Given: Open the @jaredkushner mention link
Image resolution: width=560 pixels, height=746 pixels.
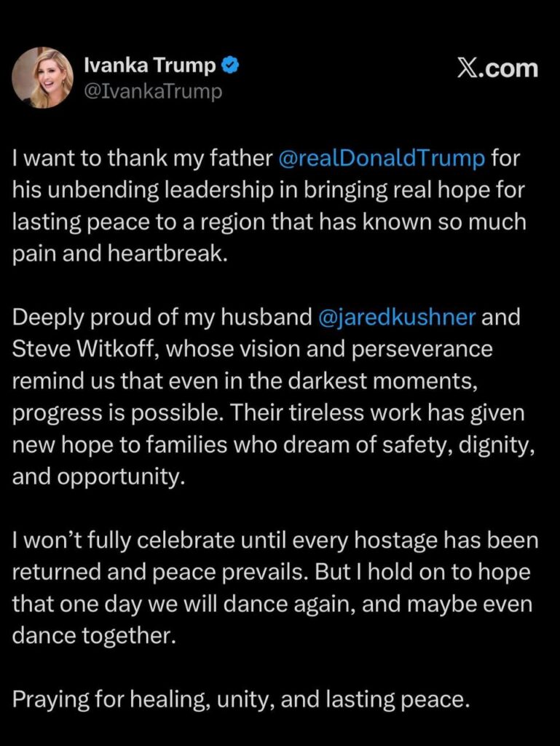Looking at the screenshot, I should click(397, 317).
